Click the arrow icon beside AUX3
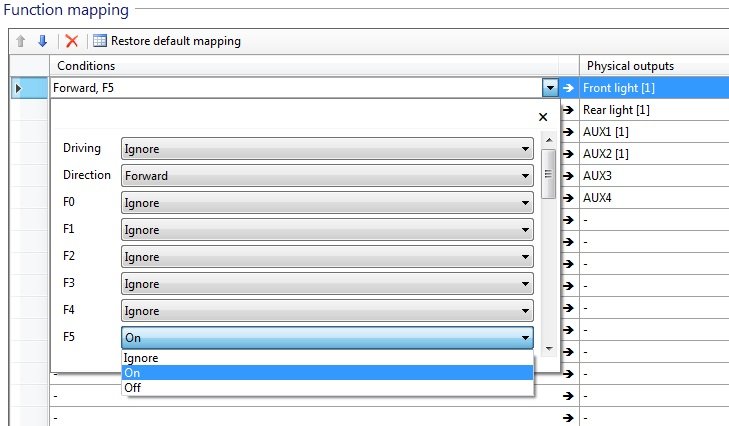Image resolution: width=729 pixels, height=426 pixels. click(568, 176)
